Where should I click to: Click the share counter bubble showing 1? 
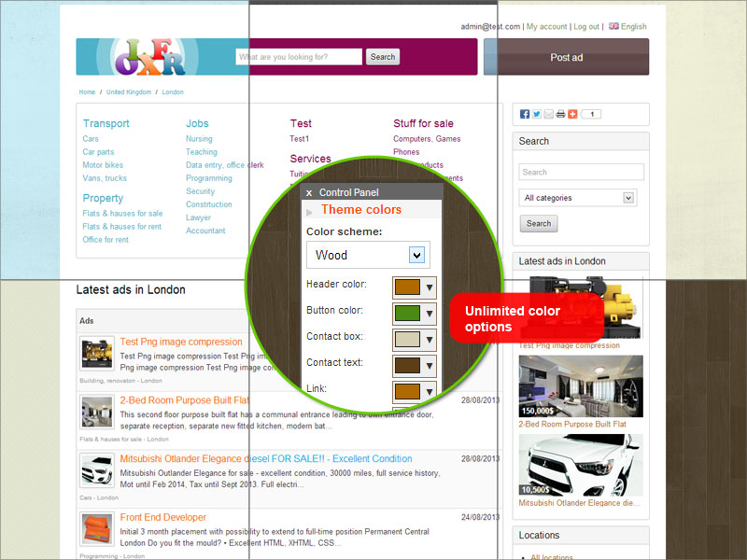click(591, 114)
